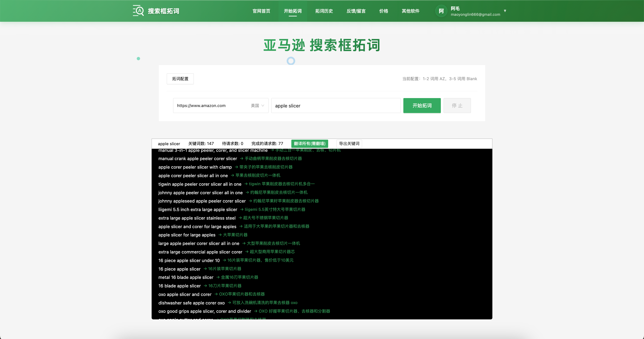Click the green 开始拓词 button
This screenshot has width=644, height=339.
point(422,106)
